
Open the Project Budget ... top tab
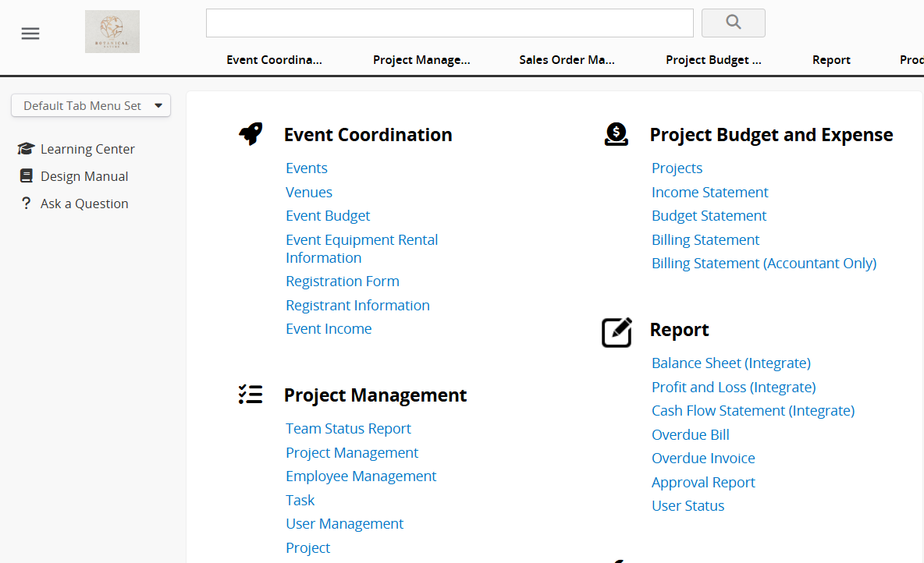[713, 60]
